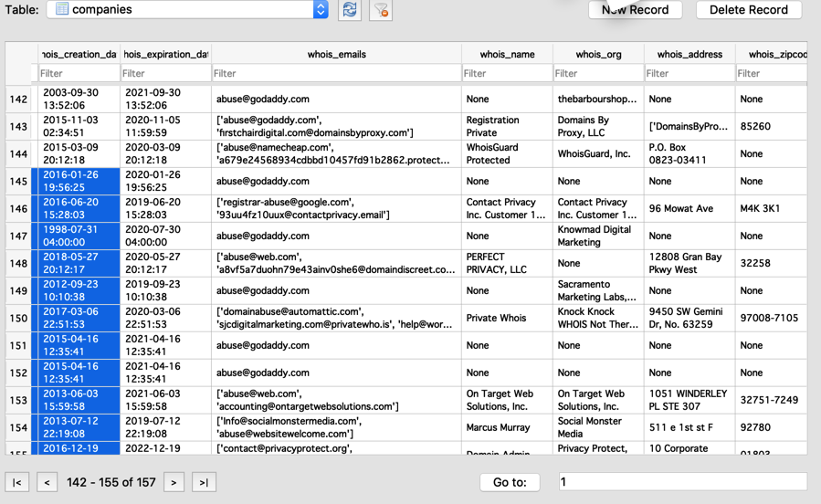
Task: Click Registration Private name cell
Action: tap(507, 126)
